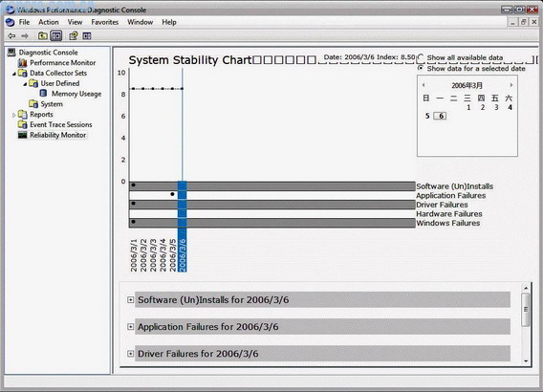Go to previous month in calendar
Image resolution: width=543 pixels, height=392 pixels.
(x=424, y=85)
